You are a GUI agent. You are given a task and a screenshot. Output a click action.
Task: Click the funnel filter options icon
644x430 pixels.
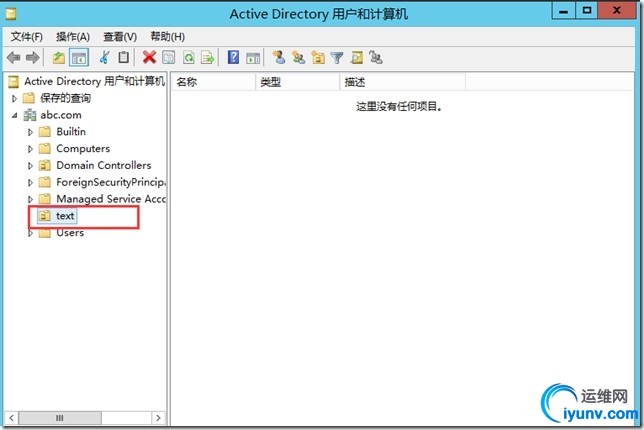(x=337, y=58)
